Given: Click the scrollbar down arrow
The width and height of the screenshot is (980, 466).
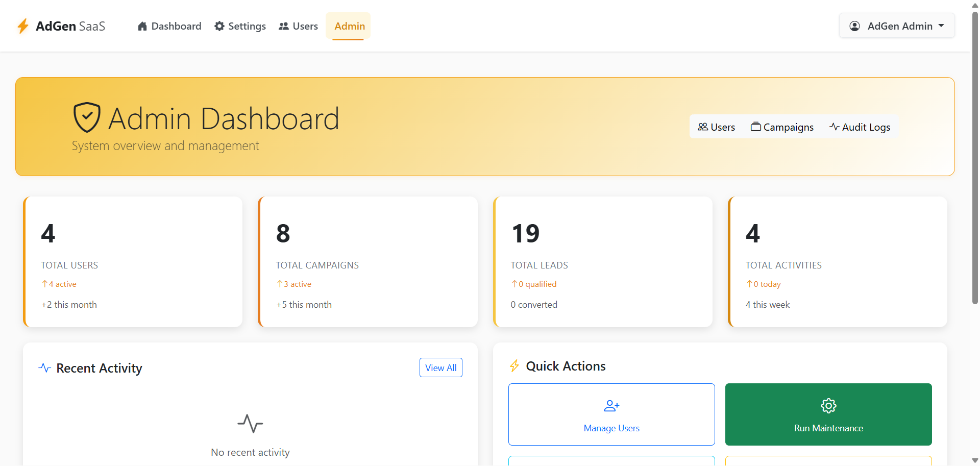Looking at the screenshot, I should 975,460.
